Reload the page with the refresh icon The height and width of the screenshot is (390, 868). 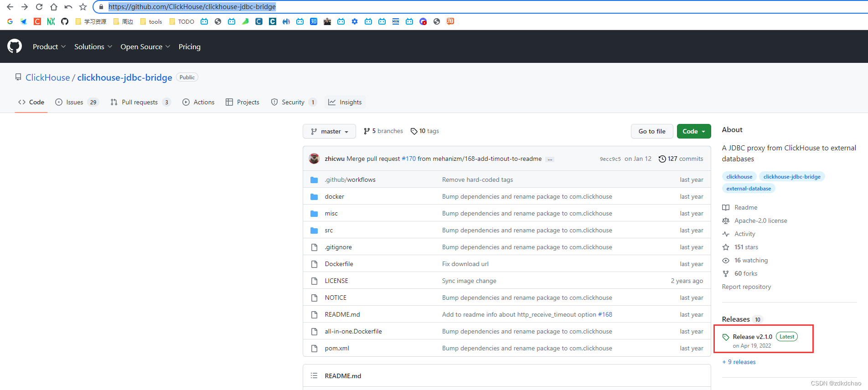(x=39, y=7)
